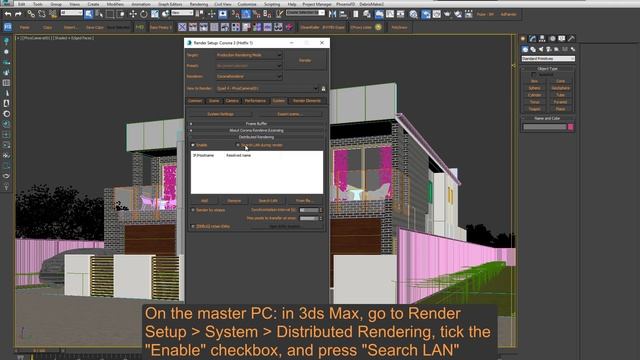Open the Material Editor icon

point(414,14)
